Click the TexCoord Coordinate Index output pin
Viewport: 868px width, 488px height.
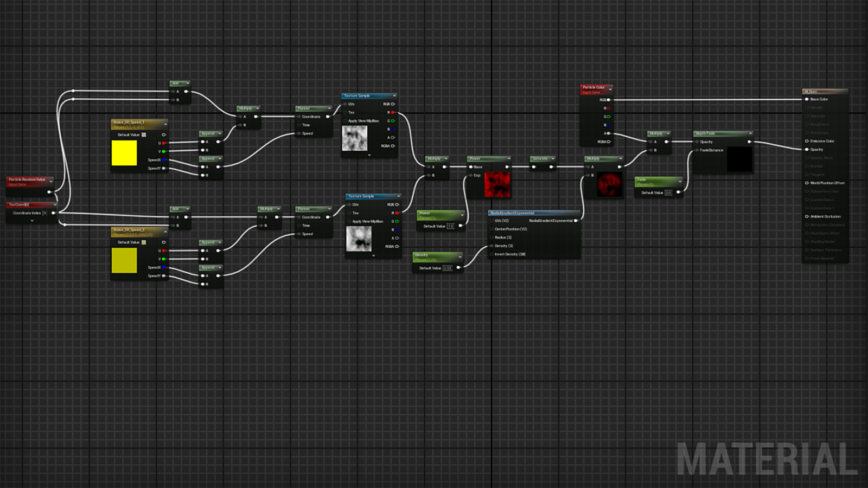[x=53, y=213]
